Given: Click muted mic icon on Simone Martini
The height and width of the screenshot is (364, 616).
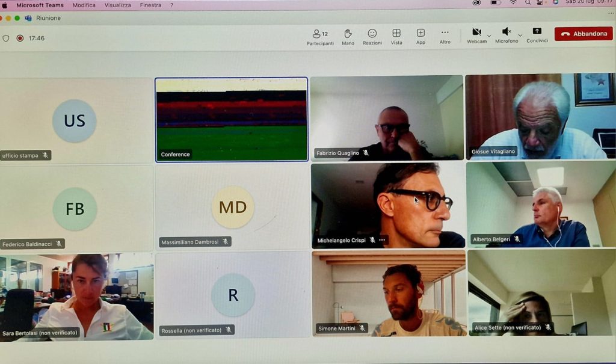Looking at the screenshot, I should tap(362, 327).
